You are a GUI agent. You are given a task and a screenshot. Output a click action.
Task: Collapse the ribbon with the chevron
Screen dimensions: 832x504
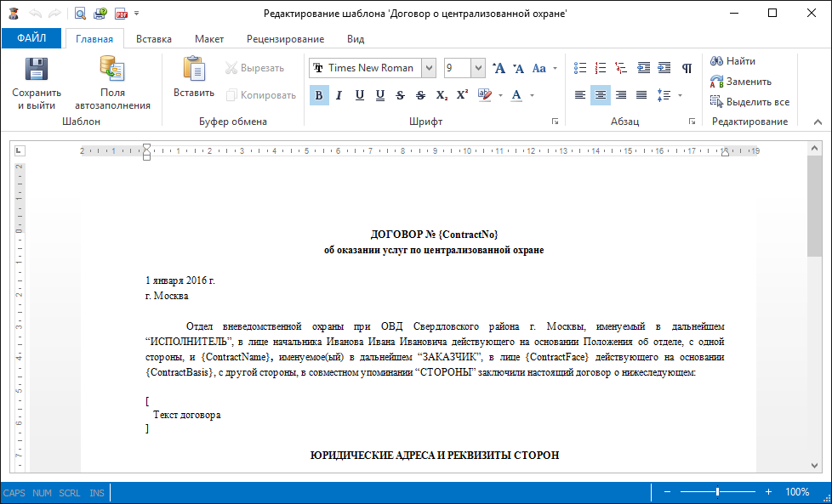[x=818, y=122]
